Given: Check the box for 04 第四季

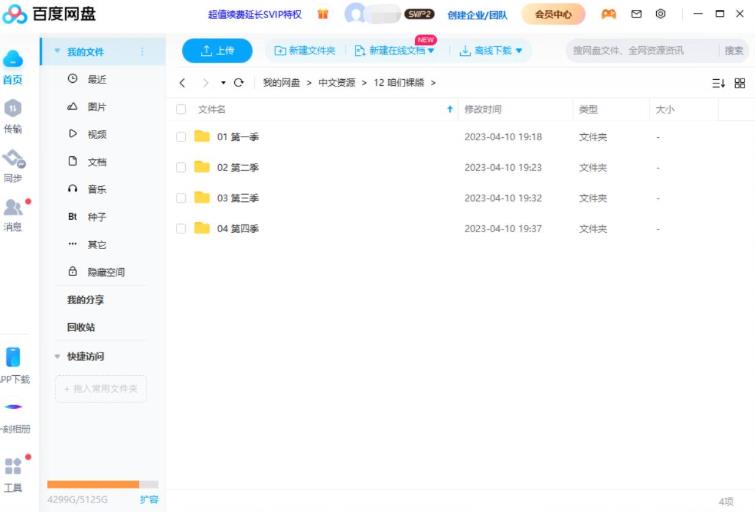Looking at the screenshot, I should (181, 228).
